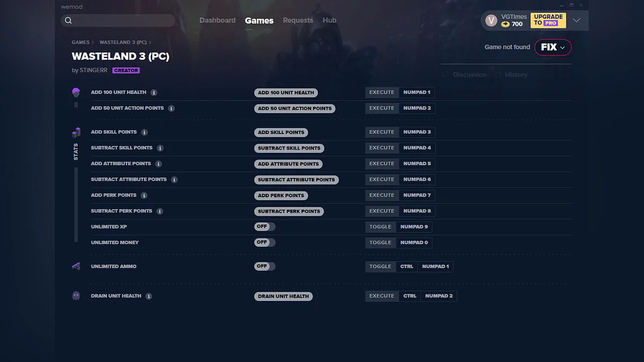Select the ammo gun icon in sidebar
Screen dimensions: 644x362
tap(76, 266)
